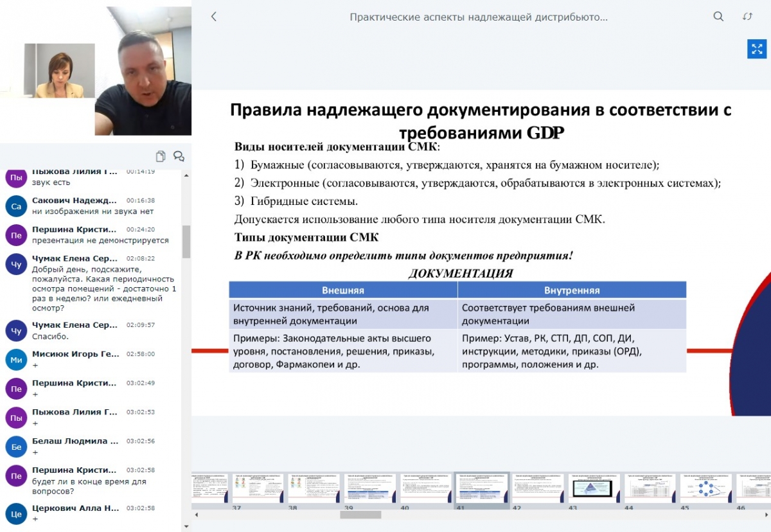Click the 'Ми' avatar of Мисиюк Игорь
Screen dimensions: 771x532
(x=16, y=360)
